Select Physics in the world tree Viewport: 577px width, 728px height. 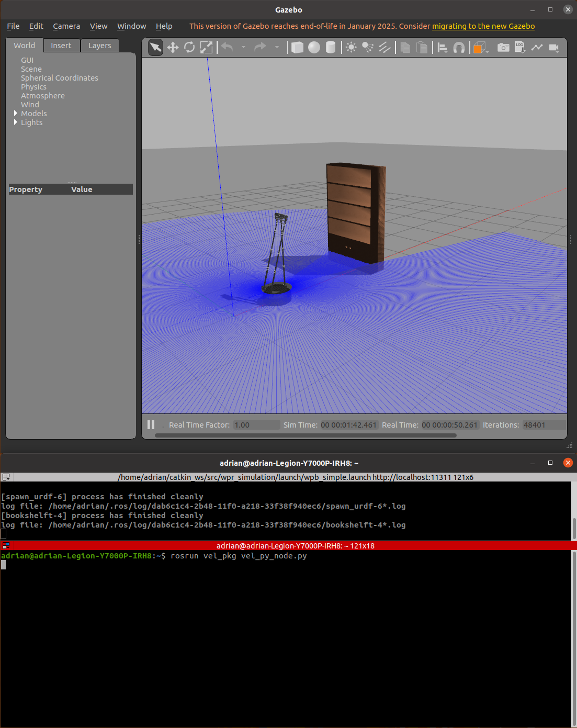point(33,87)
